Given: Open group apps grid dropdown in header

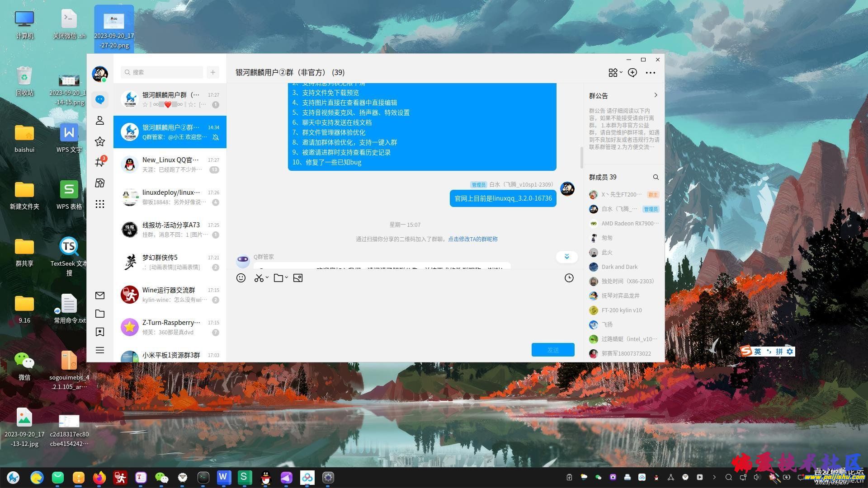Looking at the screenshot, I should pyautogui.click(x=615, y=73).
